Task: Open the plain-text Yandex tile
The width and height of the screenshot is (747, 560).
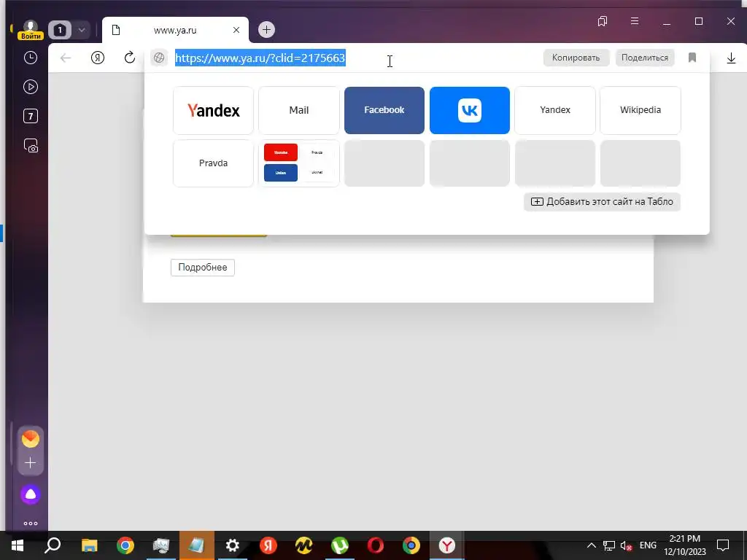Action: pyautogui.click(x=555, y=111)
